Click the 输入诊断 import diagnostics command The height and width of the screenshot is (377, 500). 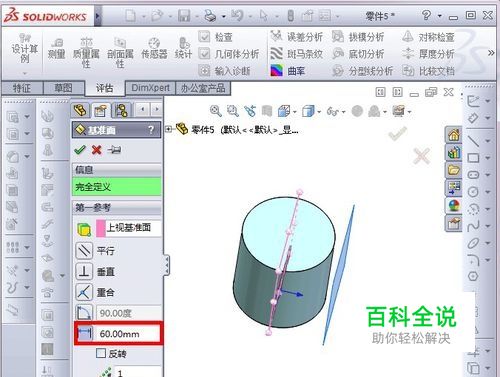click(x=224, y=71)
